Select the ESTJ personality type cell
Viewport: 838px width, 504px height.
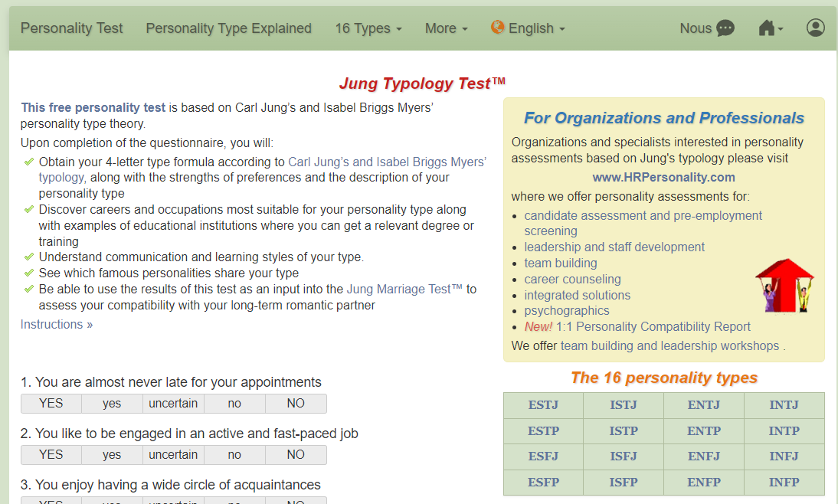pyautogui.click(x=544, y=405)
